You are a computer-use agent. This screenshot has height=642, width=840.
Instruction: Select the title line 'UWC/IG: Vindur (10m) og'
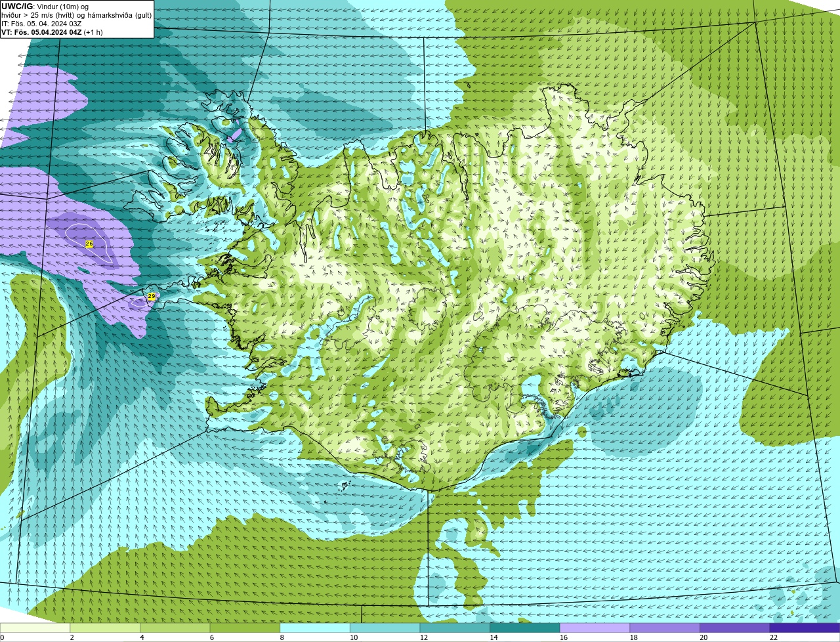coord(45,7)
